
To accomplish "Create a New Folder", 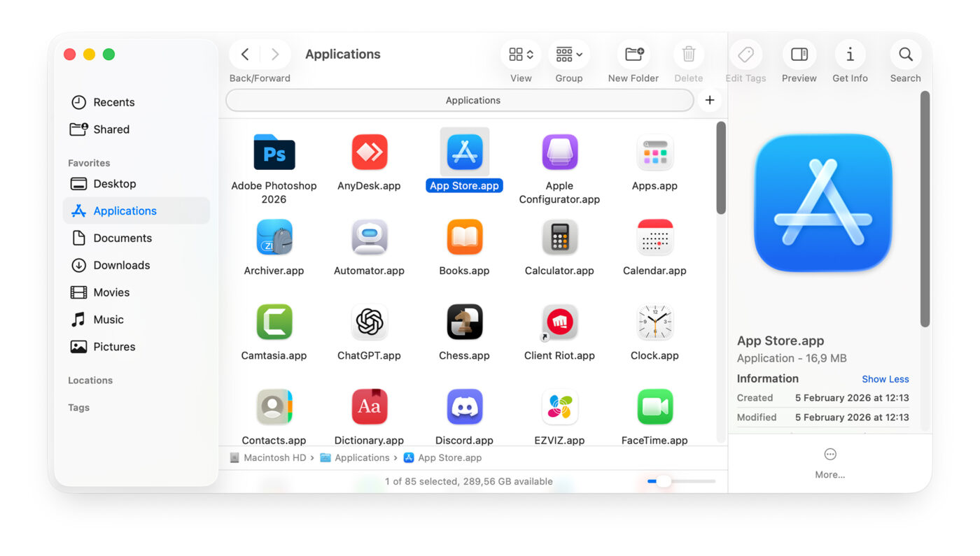I will point(632,54).
